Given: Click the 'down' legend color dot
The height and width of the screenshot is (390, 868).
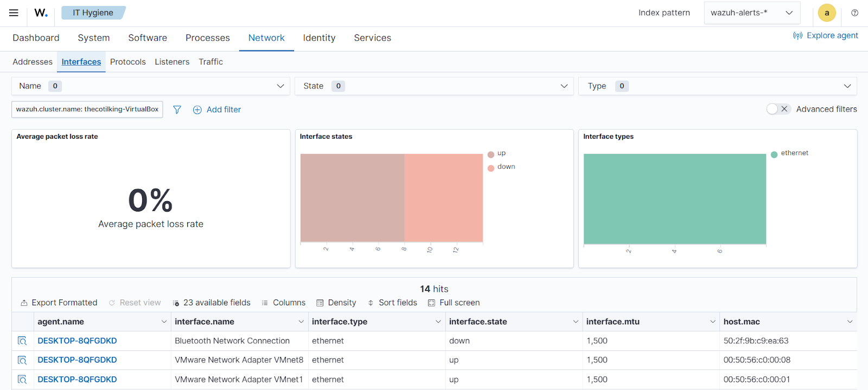Looking at the screenshot, I should coord(491,168).
